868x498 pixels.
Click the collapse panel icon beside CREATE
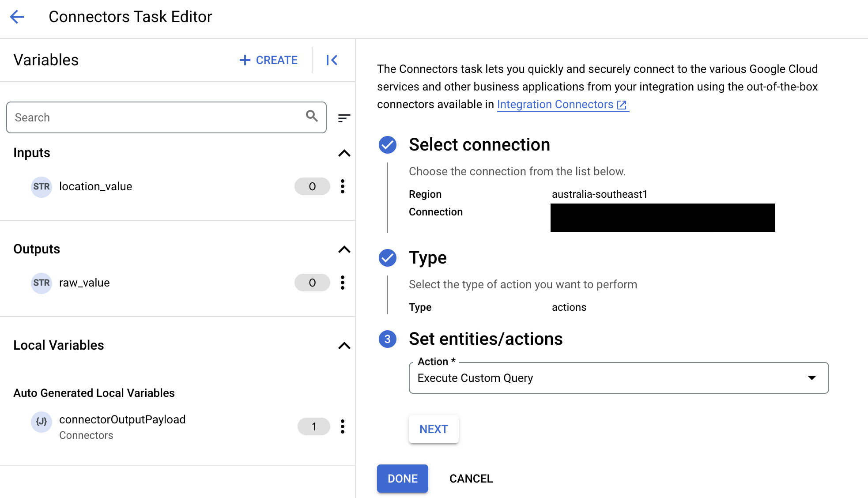point(332,59)
